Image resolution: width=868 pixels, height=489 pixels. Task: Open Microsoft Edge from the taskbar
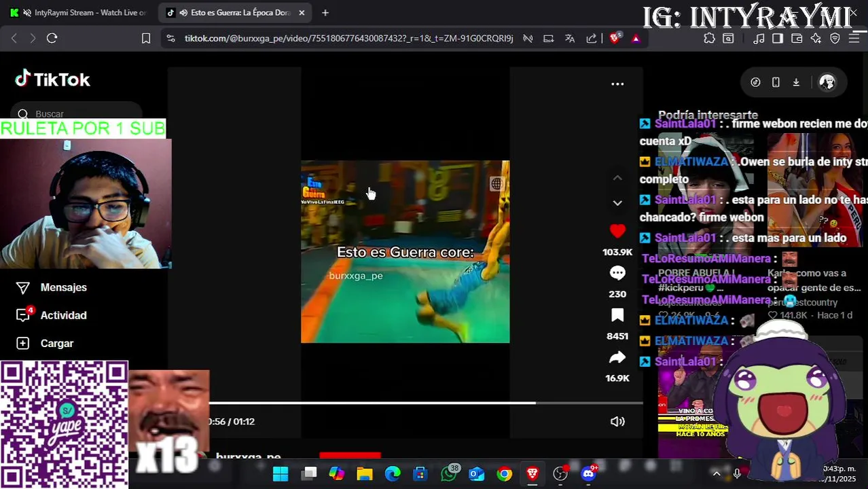(393, 473)
